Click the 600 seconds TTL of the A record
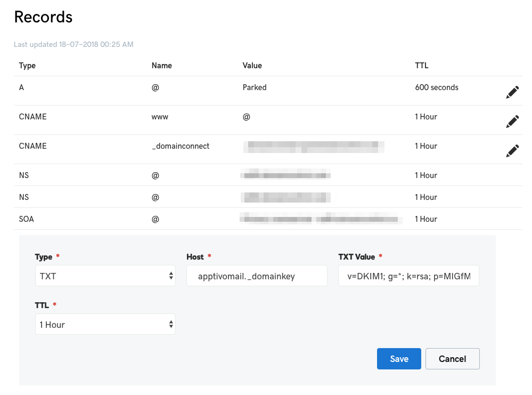This screenshot has width=532, height=395. click(437, 87)
